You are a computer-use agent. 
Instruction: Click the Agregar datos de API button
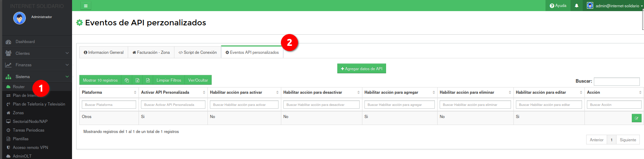tap(361, 69)
